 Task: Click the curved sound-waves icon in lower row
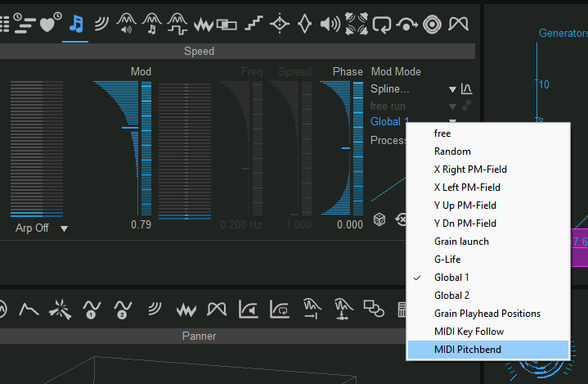pyautogui.click(x=154, y=309)
